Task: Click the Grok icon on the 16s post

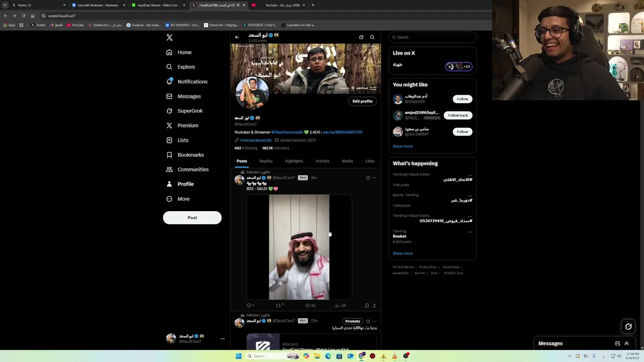Action: (x=368, y=178)
